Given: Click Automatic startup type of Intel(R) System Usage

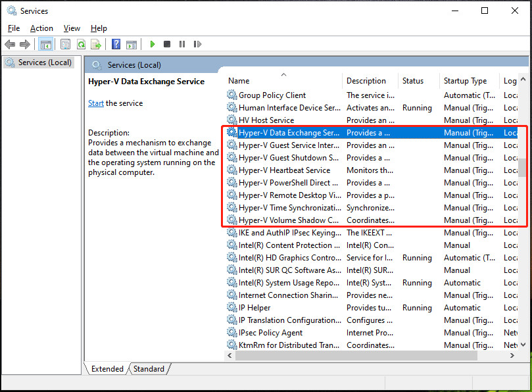Looking at the screenshot, I should point(462,282).
